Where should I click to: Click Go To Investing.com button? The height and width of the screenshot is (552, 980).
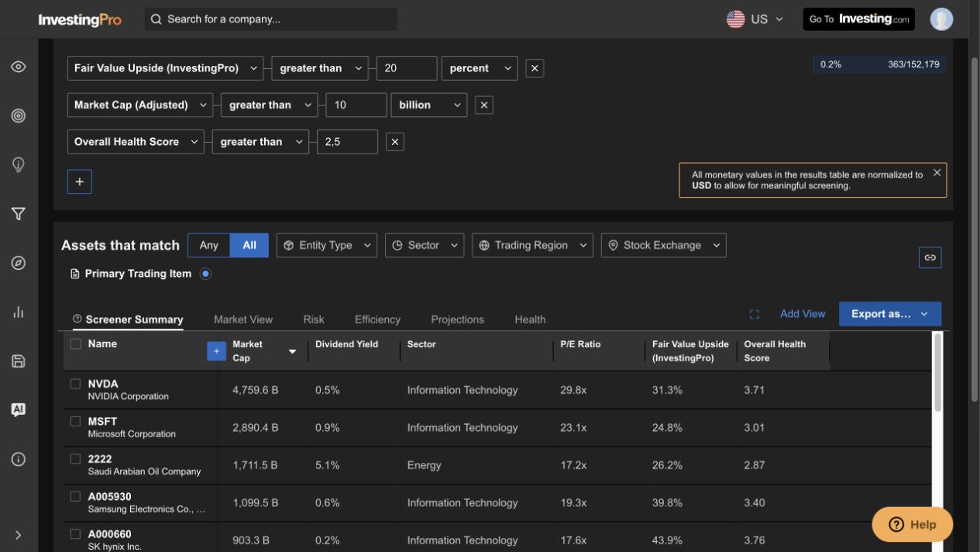859,19
